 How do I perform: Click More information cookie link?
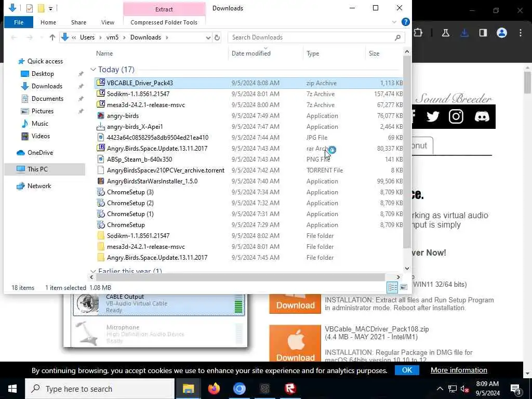pyautogui.click(x=459, y=370)
